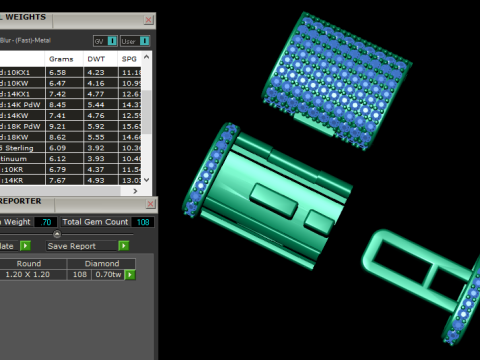Image resolution: width=480 pixels, height=360 pixels.
Task: Select the 18K PdW metal row
Action: click(x=70, y=126)
